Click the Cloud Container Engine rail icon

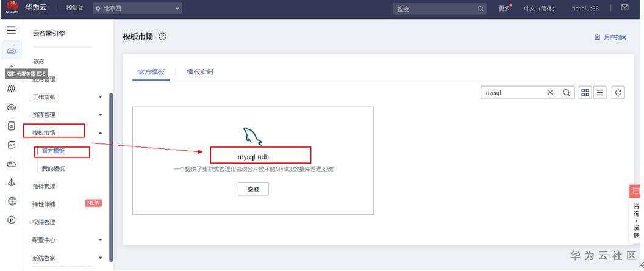click(12, 51)
